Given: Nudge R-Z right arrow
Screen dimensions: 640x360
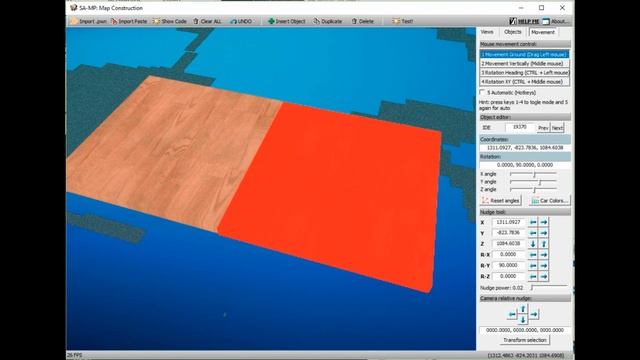Looking at the screenshot, I should (544, 277).
